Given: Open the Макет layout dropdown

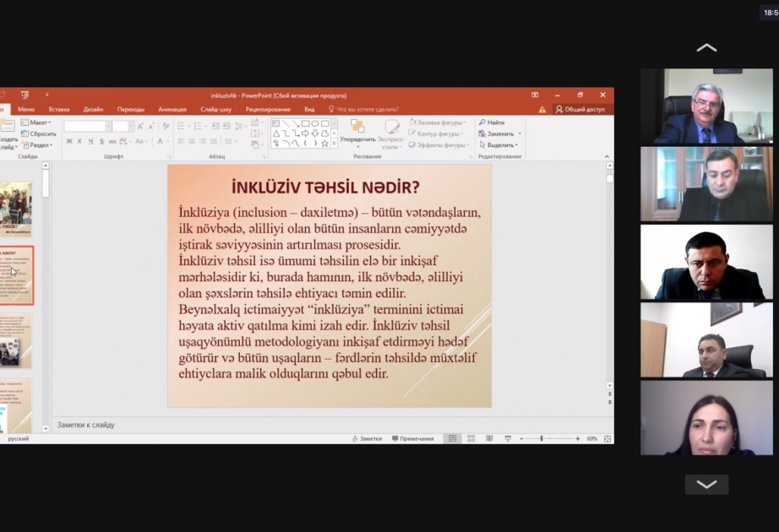Looking at the screenshot, I should coord(36,122).
